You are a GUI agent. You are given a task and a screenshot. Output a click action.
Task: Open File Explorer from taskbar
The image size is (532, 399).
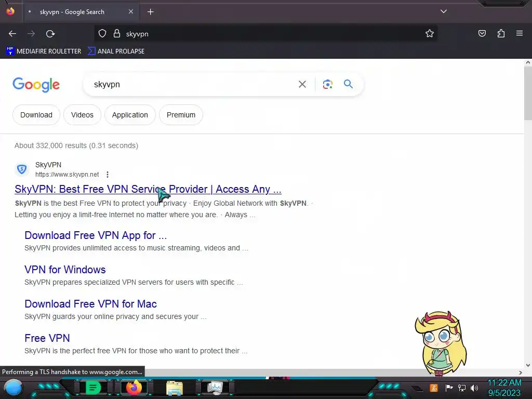point(175,388)
